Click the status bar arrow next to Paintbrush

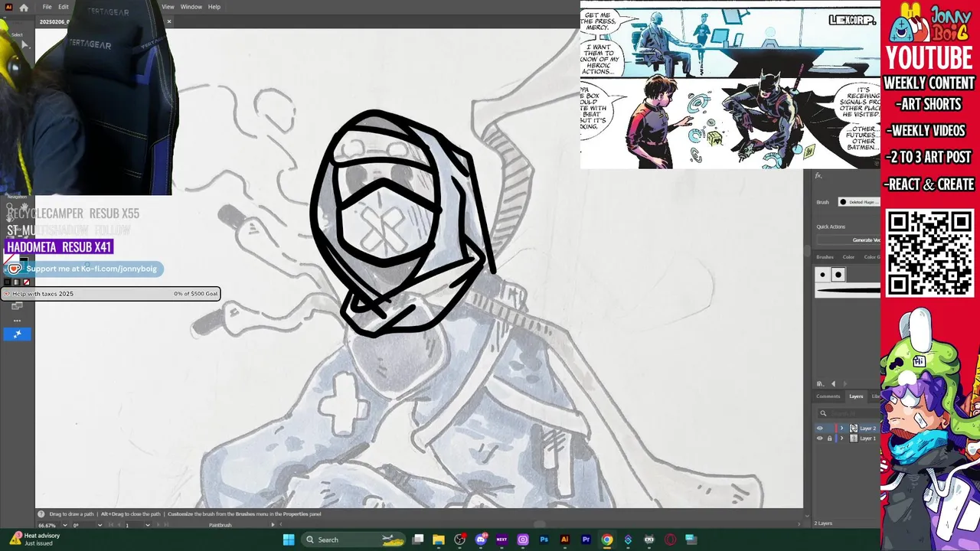point(273,525)
